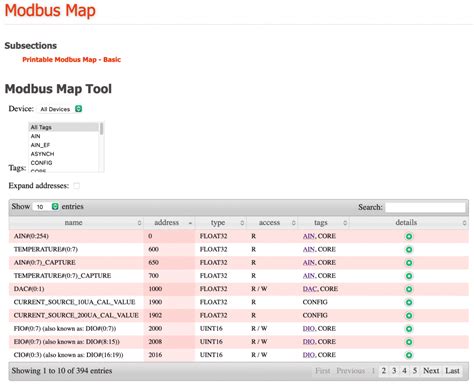Sort the table by address column

pyautogui.click(x=169, y=223)
